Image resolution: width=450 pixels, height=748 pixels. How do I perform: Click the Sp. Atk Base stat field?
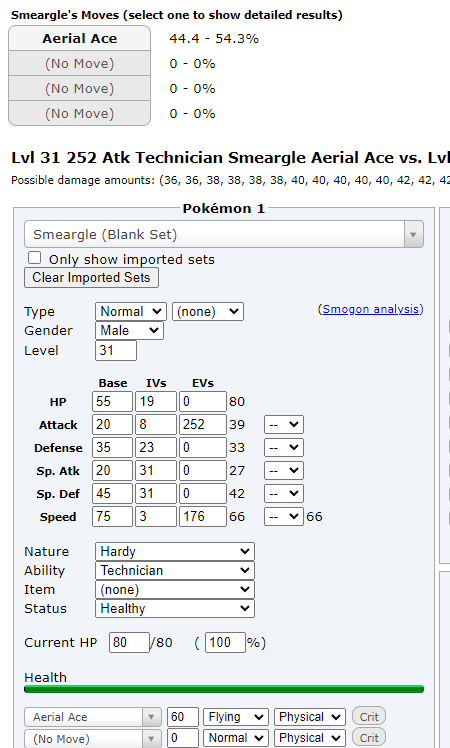[x=112, y=470]
